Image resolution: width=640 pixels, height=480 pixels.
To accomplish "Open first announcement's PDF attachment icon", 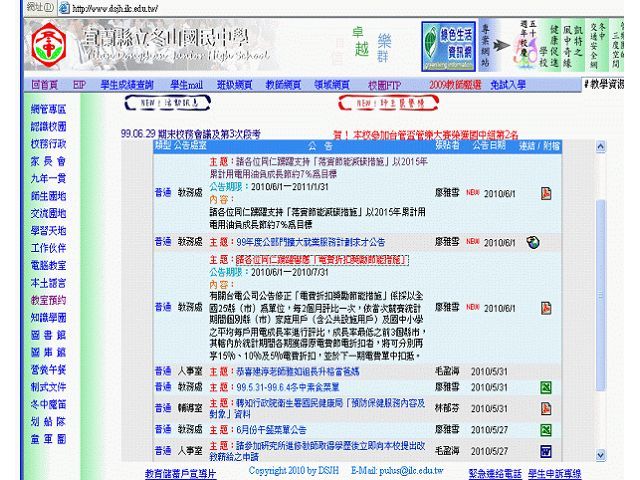I will (545, 192).
